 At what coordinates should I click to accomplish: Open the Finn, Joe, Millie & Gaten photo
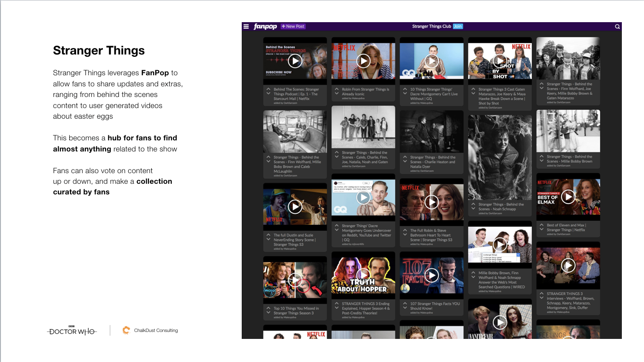[x=568, y=59]
